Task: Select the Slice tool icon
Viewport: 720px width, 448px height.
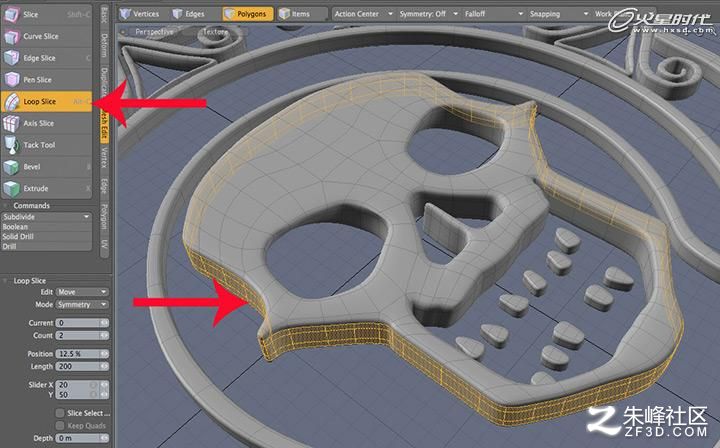Action: pyautogui.click(x=11, y=15)
